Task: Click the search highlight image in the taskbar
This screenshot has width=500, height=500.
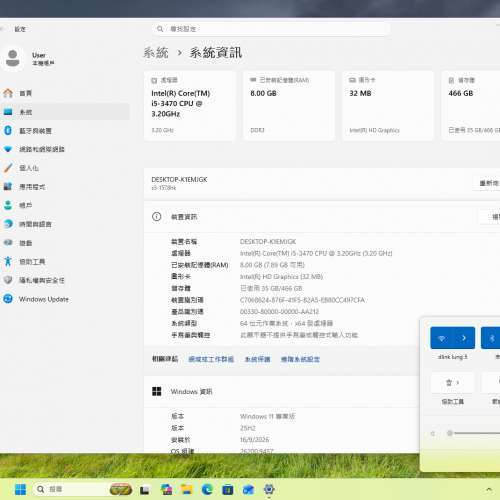Action: pyautogui.click(x=121, y=489)
